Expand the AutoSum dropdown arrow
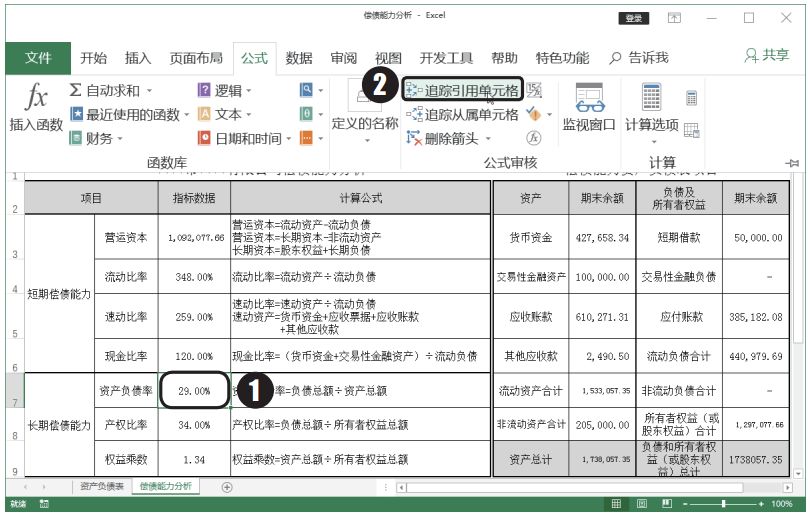810x519 pixels. pos(149,91)
